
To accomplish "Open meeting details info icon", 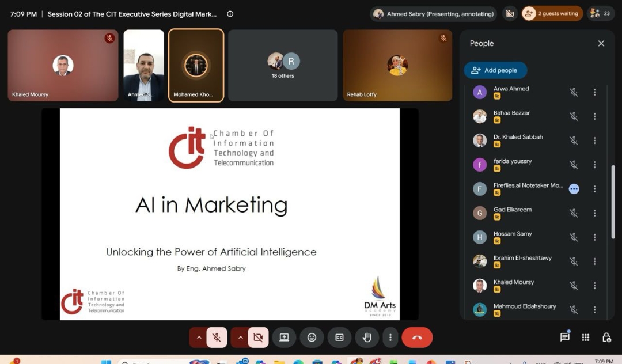I will click(x=230, y=14).
